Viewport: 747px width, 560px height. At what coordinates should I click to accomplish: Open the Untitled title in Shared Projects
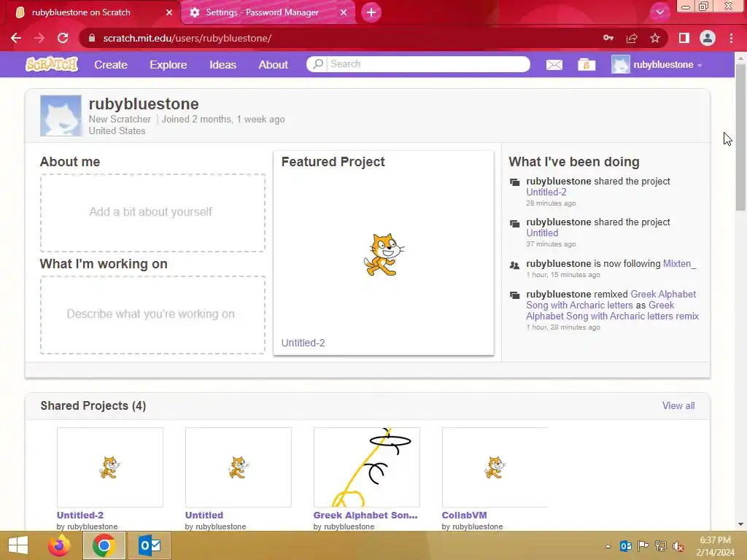[x=204, y=516]
